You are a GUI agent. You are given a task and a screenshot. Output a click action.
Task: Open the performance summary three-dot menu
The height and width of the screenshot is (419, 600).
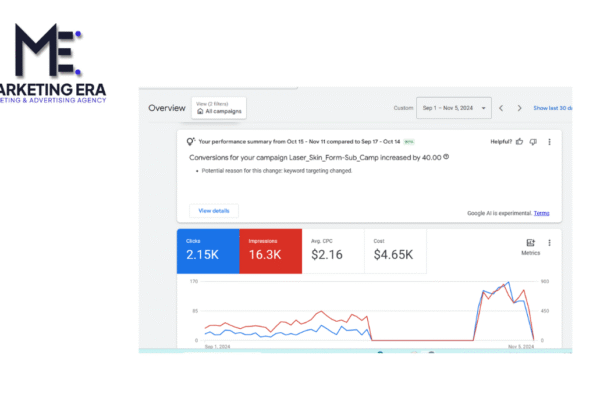coord(549,142)
